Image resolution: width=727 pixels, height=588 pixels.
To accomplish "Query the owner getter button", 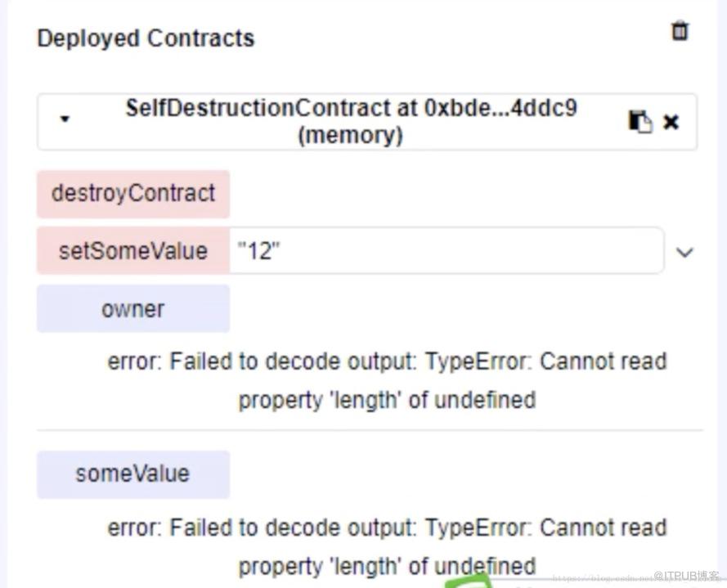I will 133,308.
